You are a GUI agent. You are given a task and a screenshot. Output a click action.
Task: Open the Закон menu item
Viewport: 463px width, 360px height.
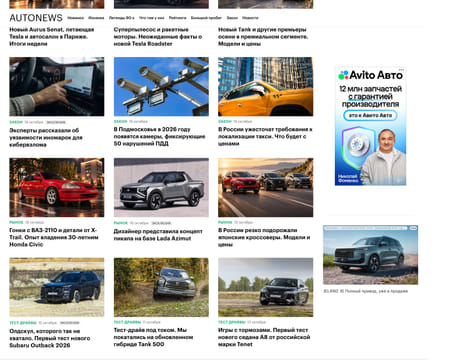click(x=232, y=18)
